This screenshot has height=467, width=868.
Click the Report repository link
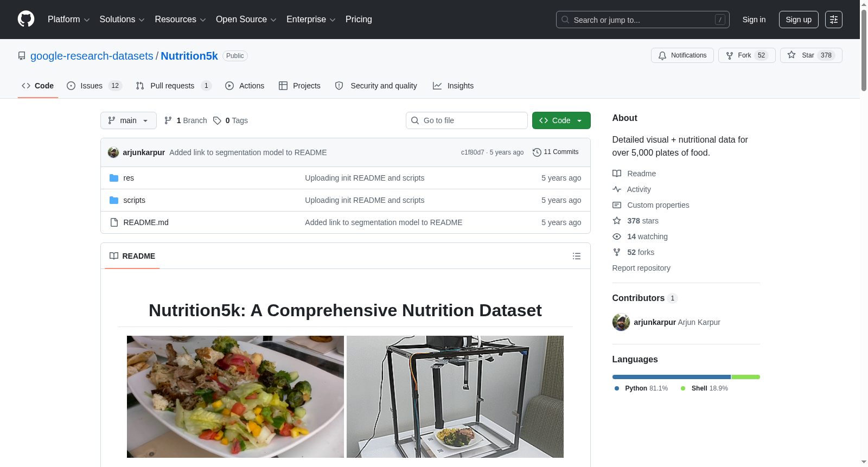pos(641,268)
